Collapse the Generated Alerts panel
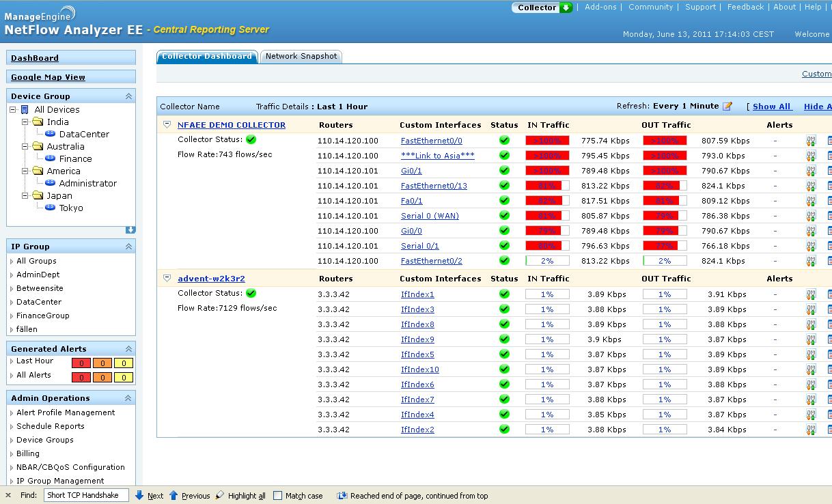This screenshot has height=504, width=832. 128,349
